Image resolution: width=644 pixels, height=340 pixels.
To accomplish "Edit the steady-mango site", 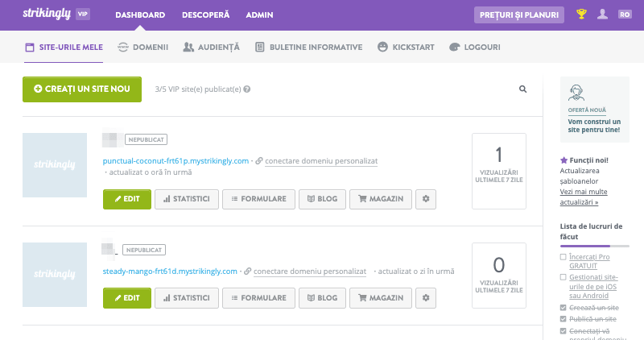I will point(127,297).
